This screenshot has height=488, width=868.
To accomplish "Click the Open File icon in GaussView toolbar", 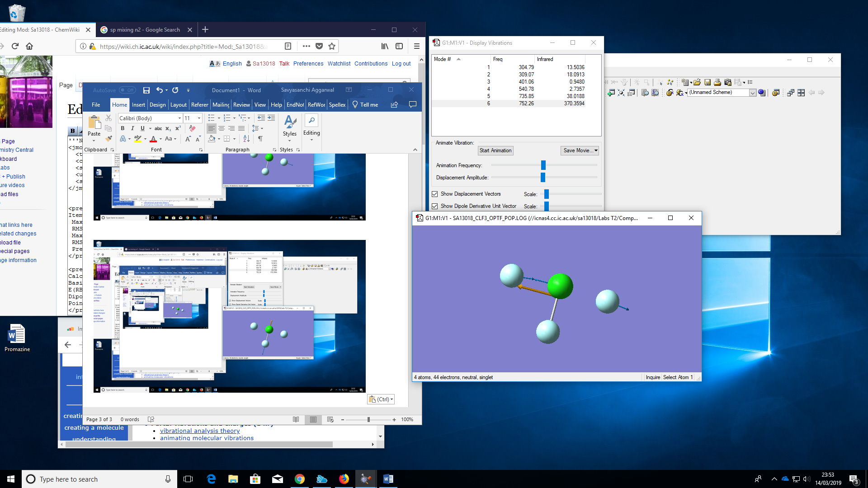I will [697, 82].
